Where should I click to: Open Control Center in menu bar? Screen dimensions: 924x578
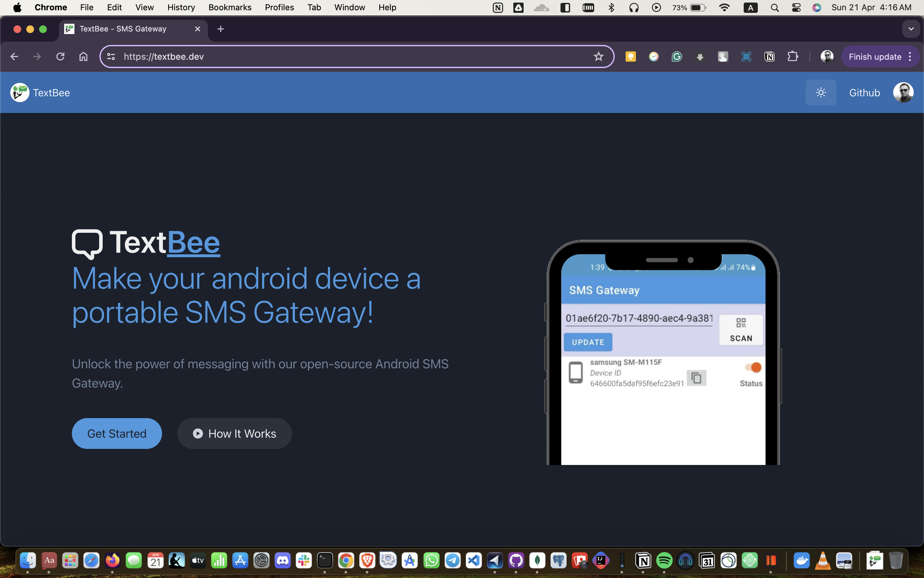pos(796,7)
